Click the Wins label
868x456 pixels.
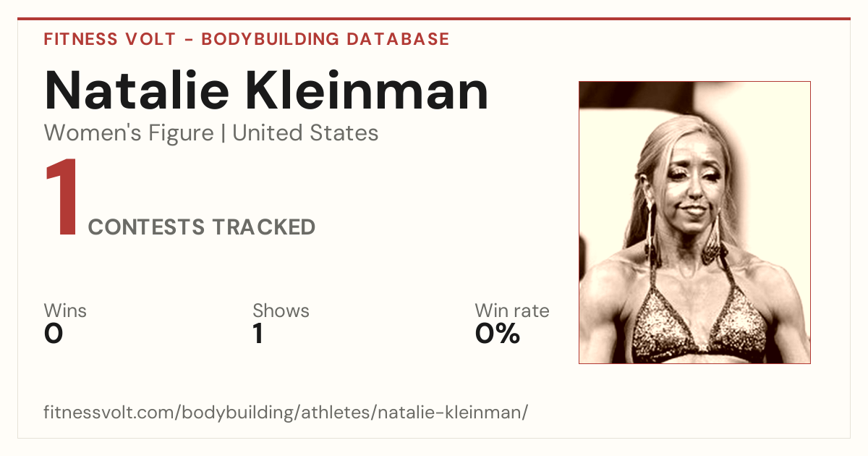(65, 311)
